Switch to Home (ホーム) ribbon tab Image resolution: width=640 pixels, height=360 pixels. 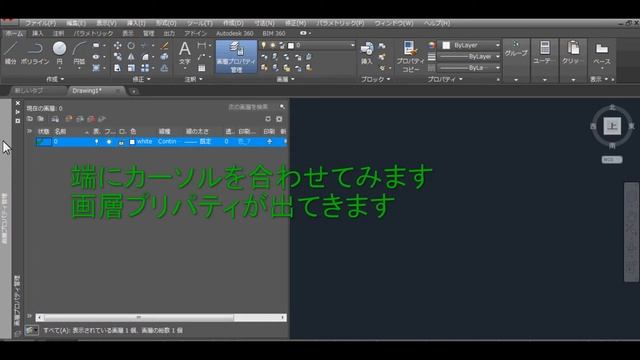pos(14,33)
